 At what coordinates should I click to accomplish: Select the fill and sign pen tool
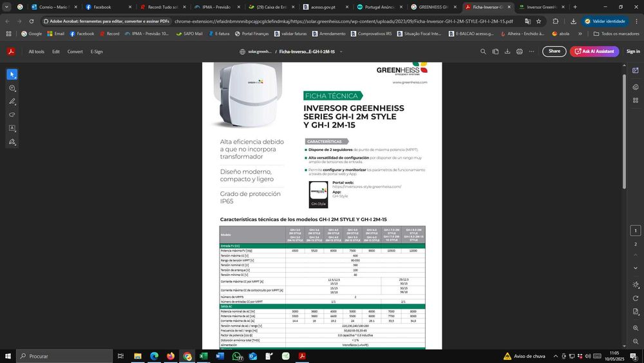[12, 142]
